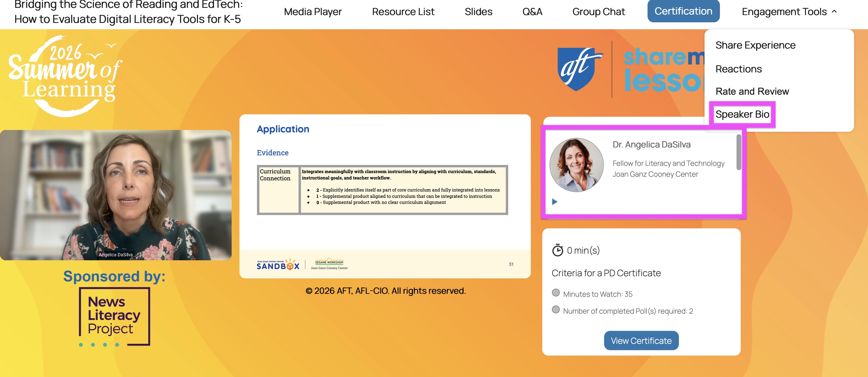The width and height of the screenshot is (868, 377).
Task: Click the Dr. Angelica DaSilva name text
Action: point(651,144)
